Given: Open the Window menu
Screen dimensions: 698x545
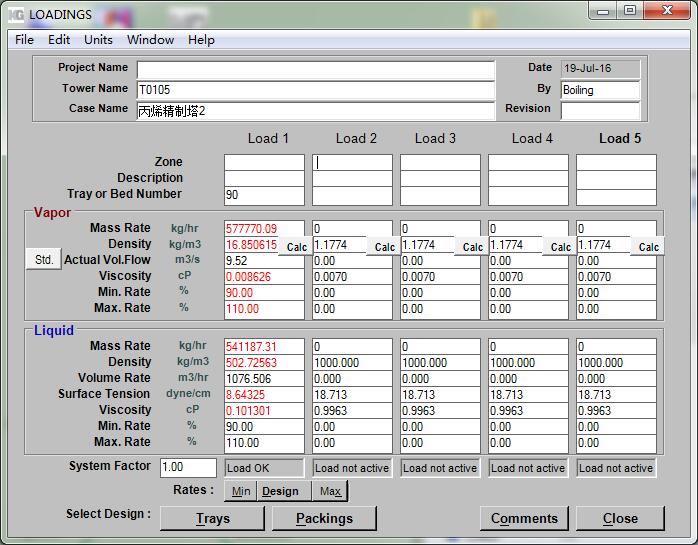Looking at the screenshot, I should (x=150, y=40).
